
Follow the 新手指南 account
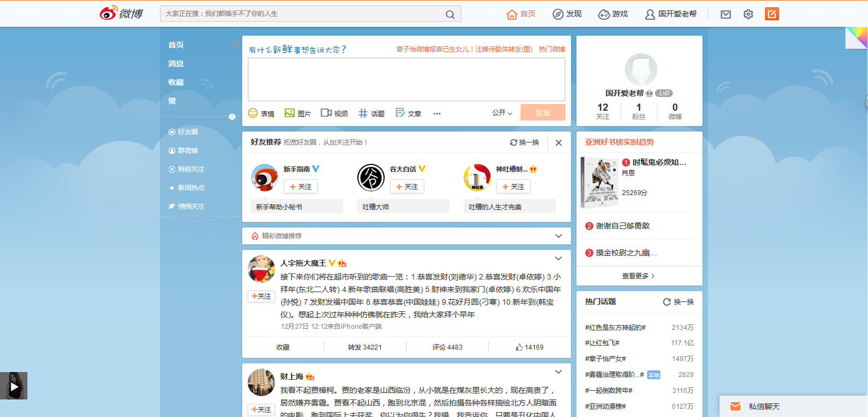[300, 187]
